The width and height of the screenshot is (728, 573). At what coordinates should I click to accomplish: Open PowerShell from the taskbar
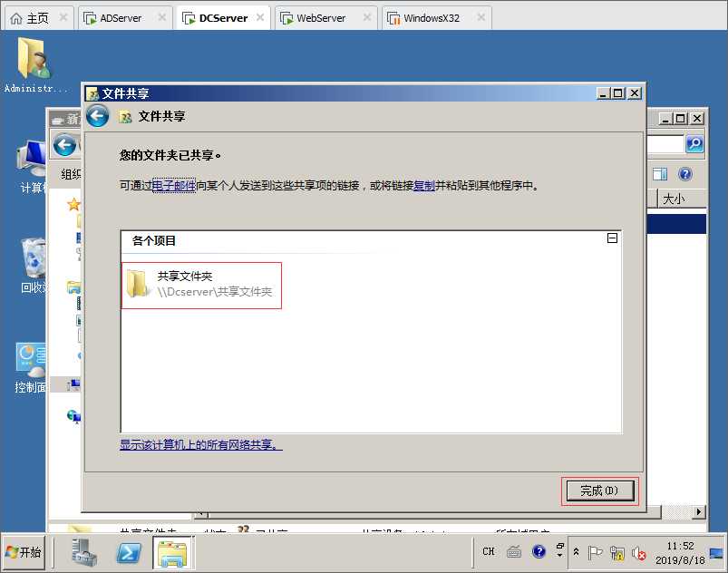128,552
